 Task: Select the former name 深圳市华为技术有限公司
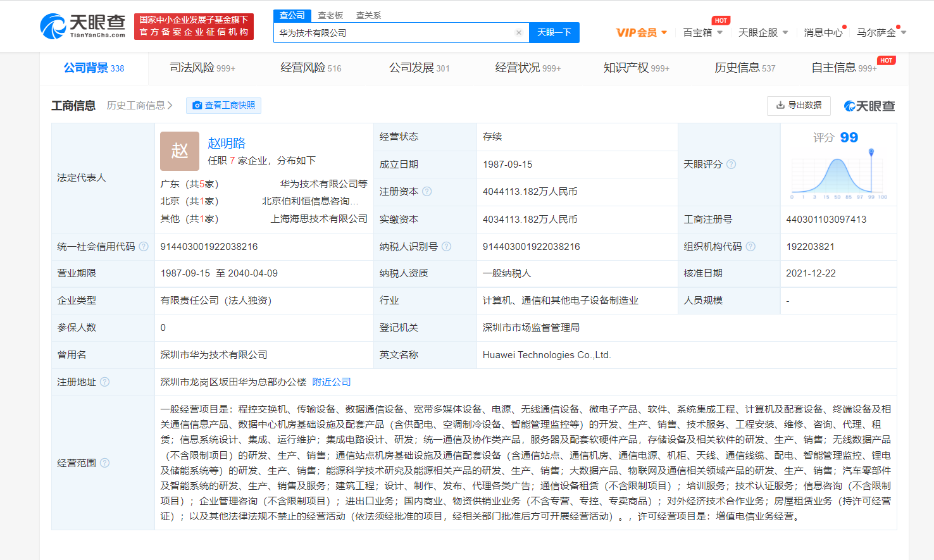[214, 354]
